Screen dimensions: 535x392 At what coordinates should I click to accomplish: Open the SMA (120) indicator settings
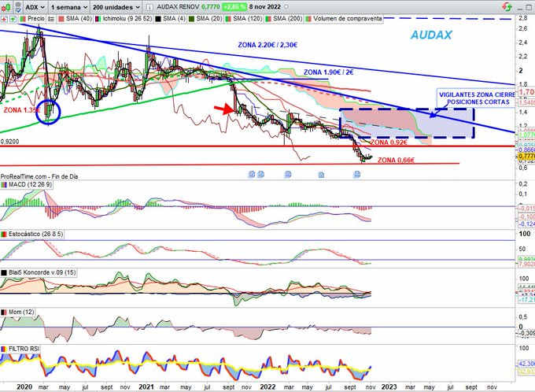[247, 19]
